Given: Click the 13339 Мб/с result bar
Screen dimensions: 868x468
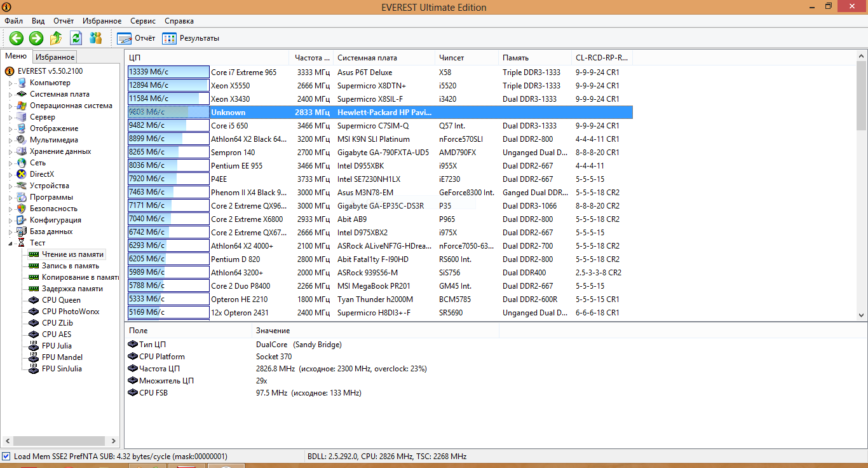Looking at the screenshot, I should (168, 72).
